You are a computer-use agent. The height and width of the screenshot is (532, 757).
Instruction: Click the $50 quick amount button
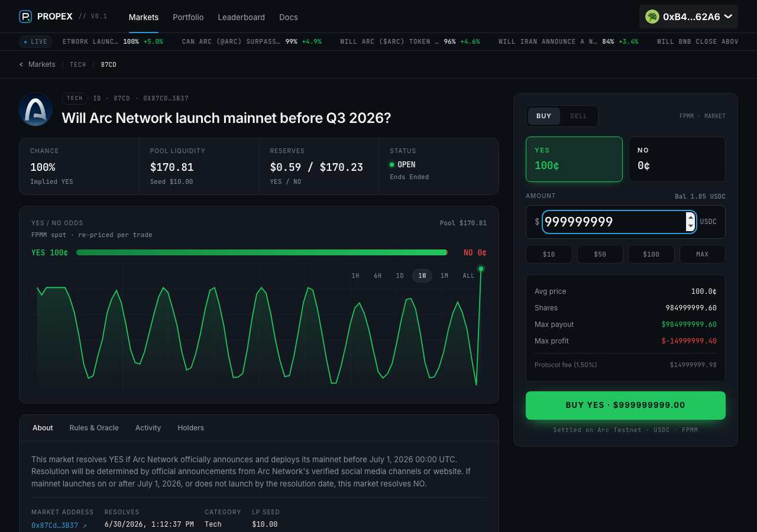[x=600, y=254]
